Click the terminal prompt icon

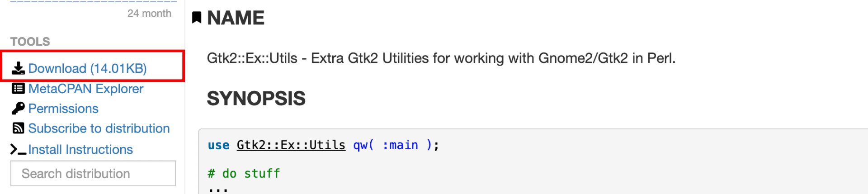pos(18,150)
